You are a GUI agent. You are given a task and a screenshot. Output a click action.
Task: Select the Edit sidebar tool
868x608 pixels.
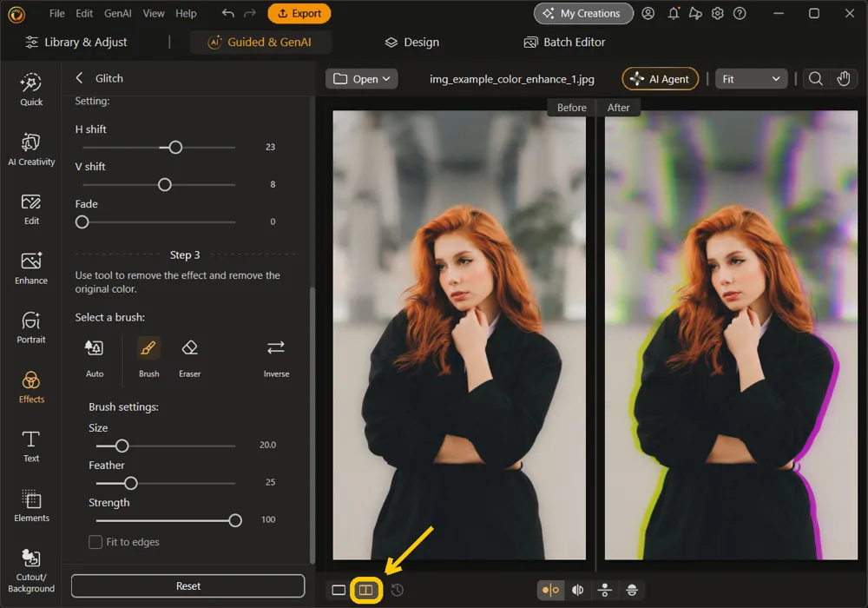coord(31,209)
